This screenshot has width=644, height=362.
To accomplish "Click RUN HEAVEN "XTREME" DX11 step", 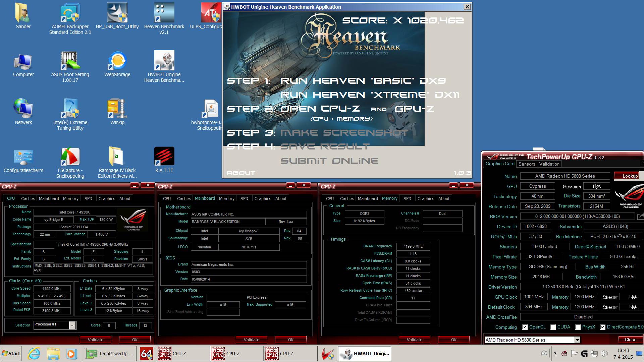I will click(x=370, y=95).
